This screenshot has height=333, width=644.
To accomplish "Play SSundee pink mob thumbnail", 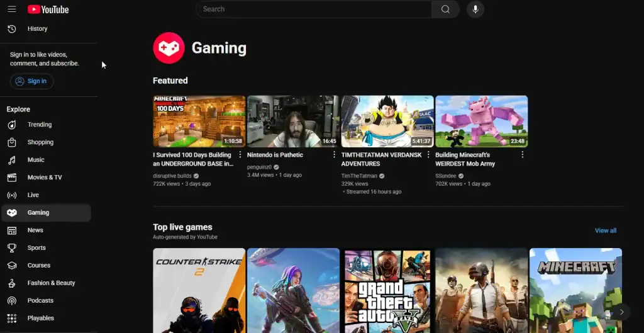I will 481,121.
